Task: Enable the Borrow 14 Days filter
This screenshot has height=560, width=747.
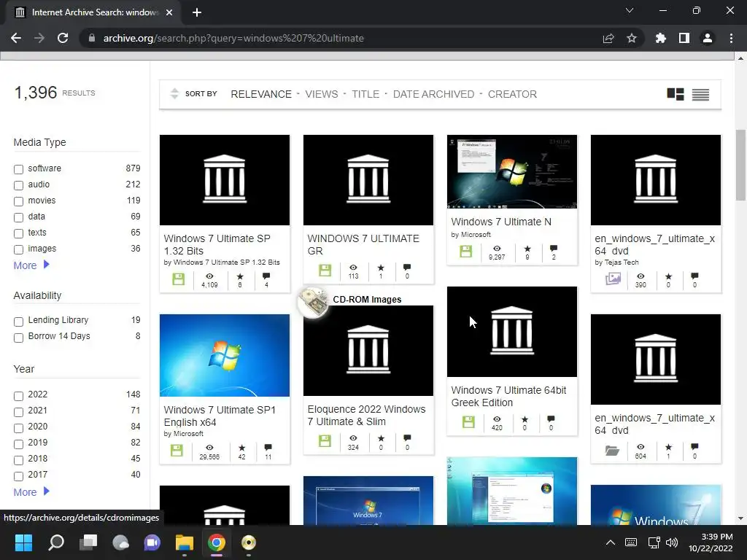Action: [18, 338]
